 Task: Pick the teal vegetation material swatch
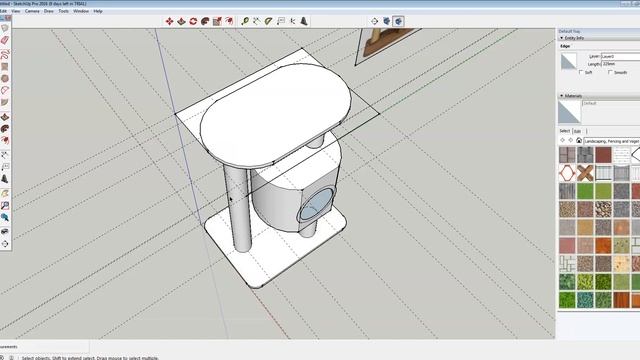pos(585,300)
